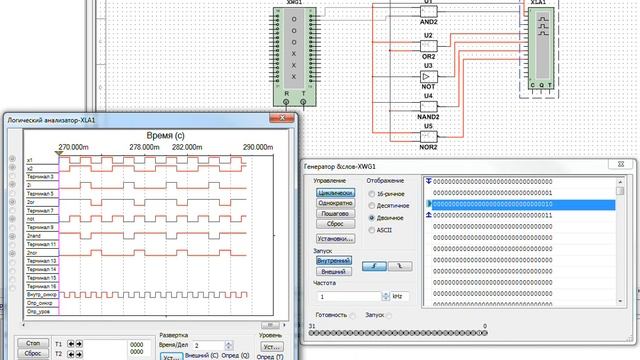Move T1 cursor left in logic analyzer
The width and height of the screenshot is (640, 360).
point(71,344)
